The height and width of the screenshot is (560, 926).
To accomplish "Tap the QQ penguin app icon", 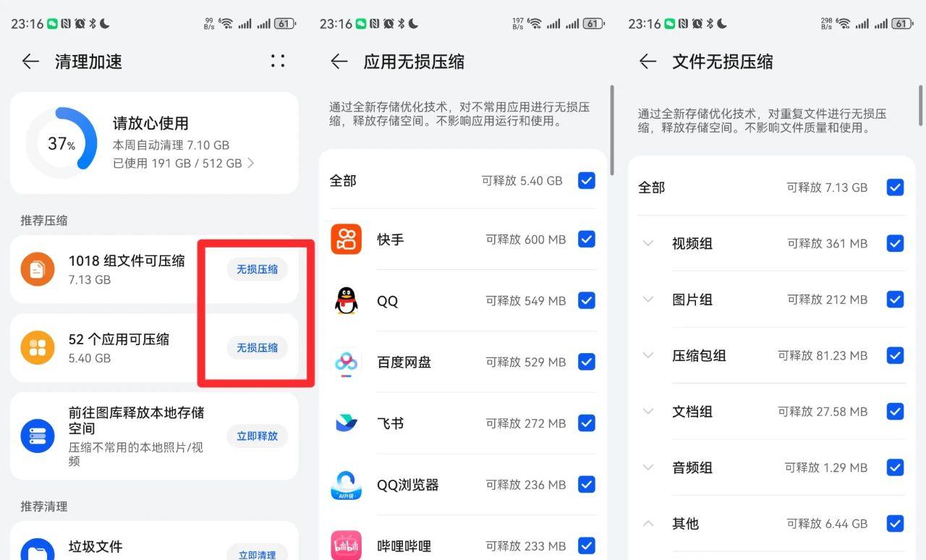I will [347, 300].
